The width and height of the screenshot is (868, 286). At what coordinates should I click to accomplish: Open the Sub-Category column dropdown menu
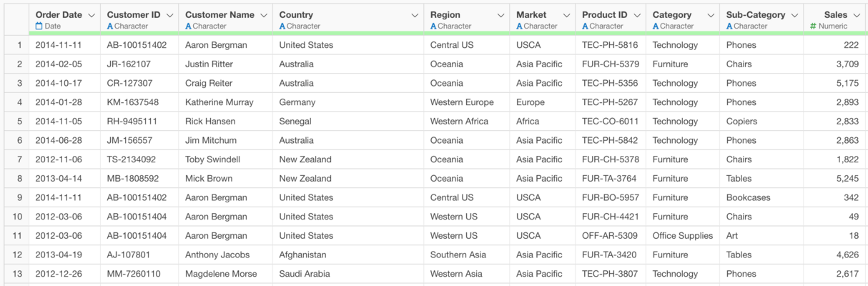point(795,15)
